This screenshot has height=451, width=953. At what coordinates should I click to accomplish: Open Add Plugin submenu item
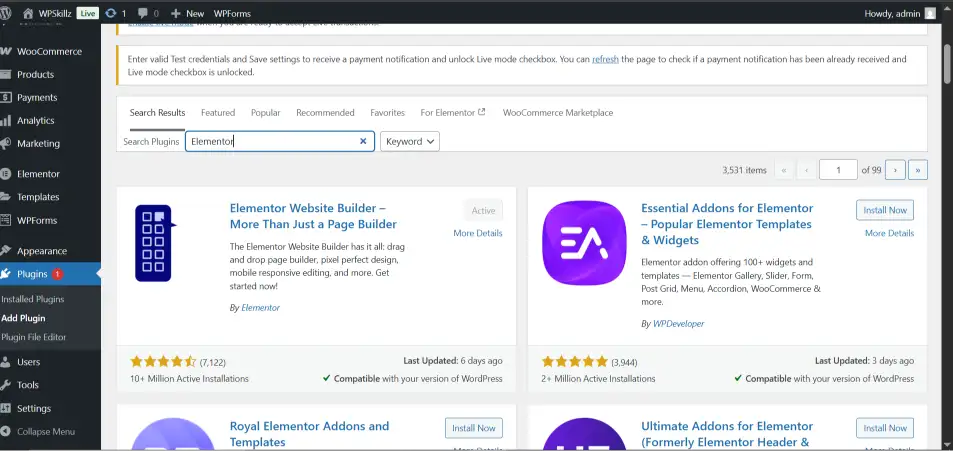[x=23, y=318]
